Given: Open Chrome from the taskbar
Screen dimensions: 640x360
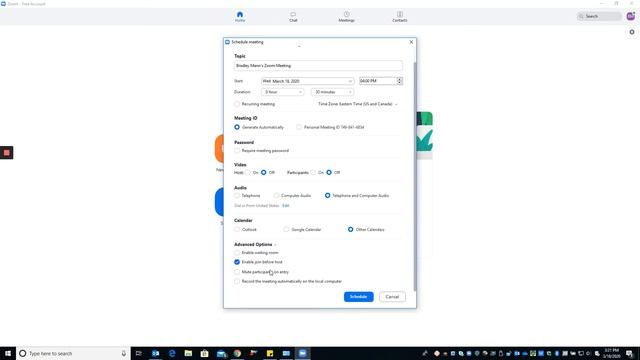Looking at the screenshot, I should (237, 353).
